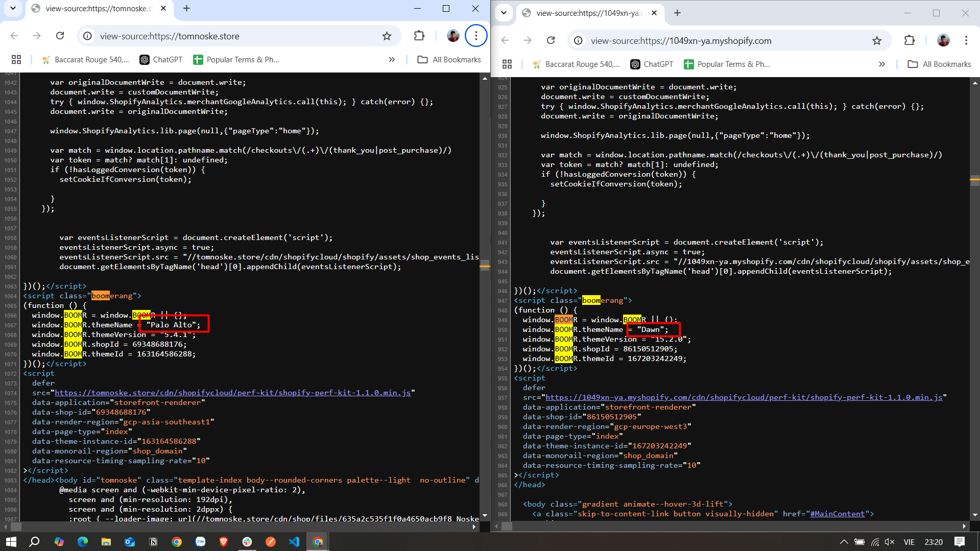
Task: Click the left window vertical scrollbar up arrow
Action: pos(485,78)
